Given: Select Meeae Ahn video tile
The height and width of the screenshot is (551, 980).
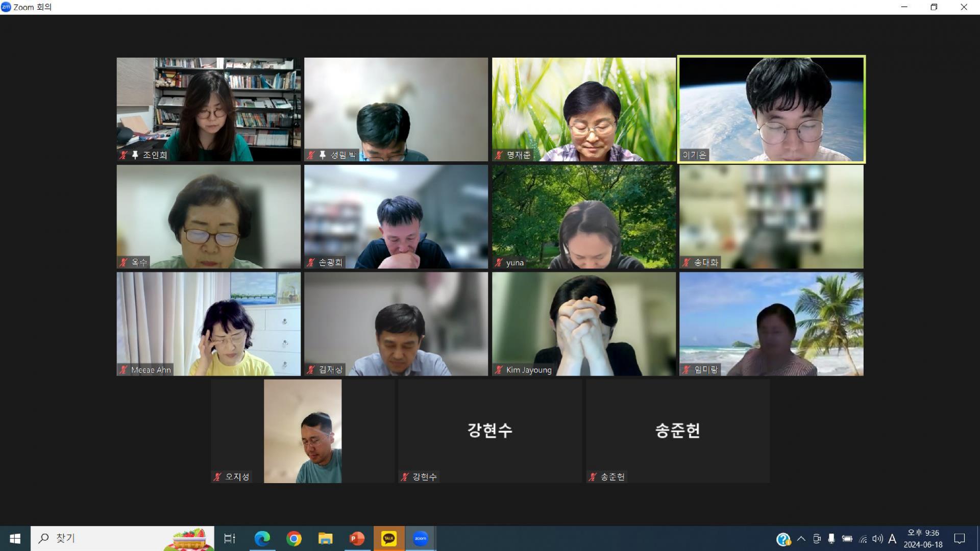Looking at the screenshot, I should click(208, 324).
